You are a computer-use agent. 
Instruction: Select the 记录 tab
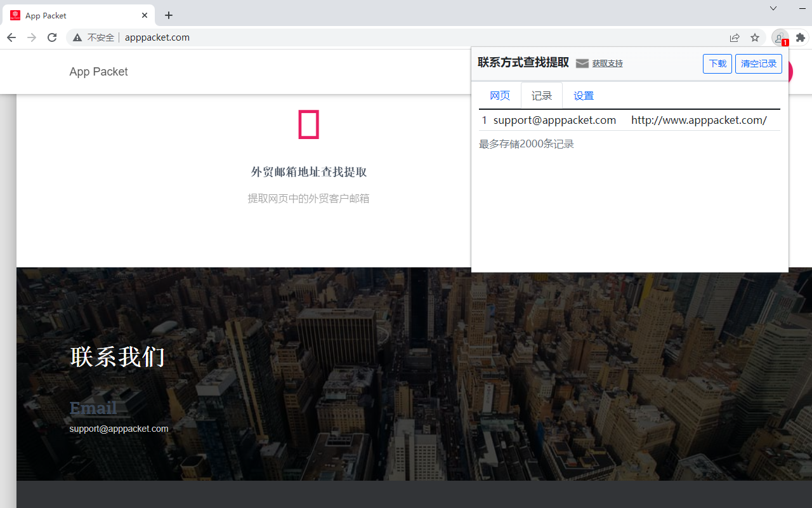pos(541,95)
